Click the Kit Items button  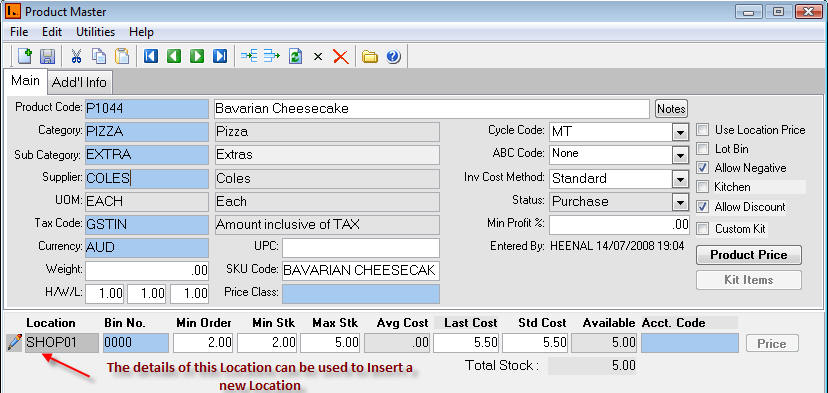(x=749, y=280)
